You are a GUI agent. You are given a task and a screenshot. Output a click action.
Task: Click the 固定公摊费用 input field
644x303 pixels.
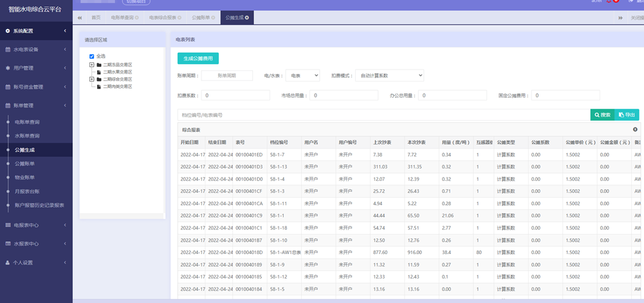[566, 95]
